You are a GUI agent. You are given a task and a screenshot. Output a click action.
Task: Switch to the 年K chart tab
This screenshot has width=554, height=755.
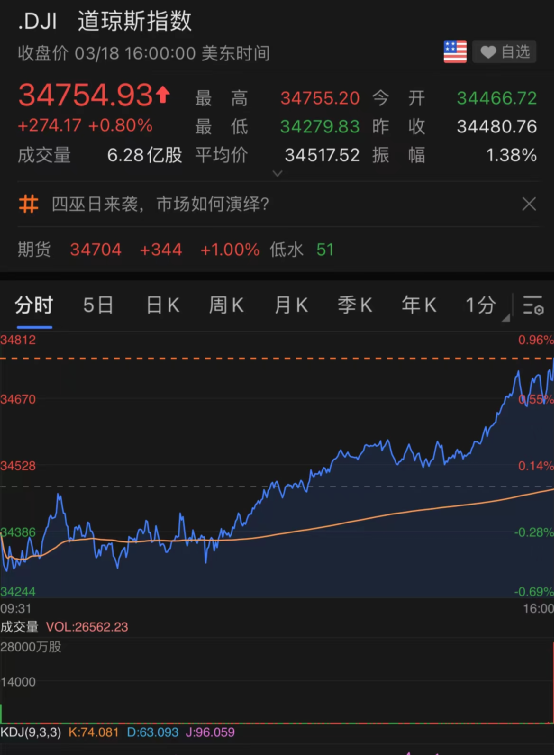[419, 305]
